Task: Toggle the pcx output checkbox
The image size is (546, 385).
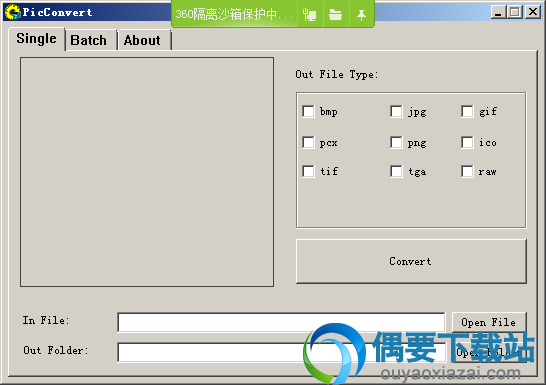Action: point(308,142)
